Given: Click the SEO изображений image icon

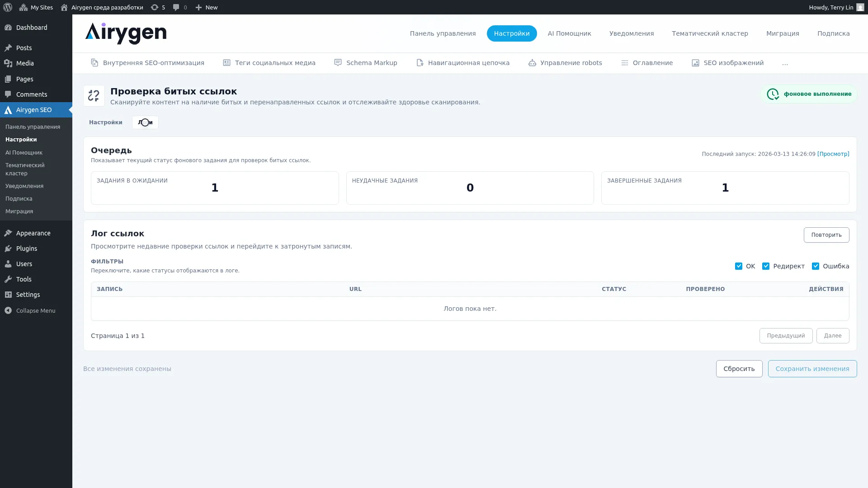Looking at the screenshot, I should click(x=695, y=63).
